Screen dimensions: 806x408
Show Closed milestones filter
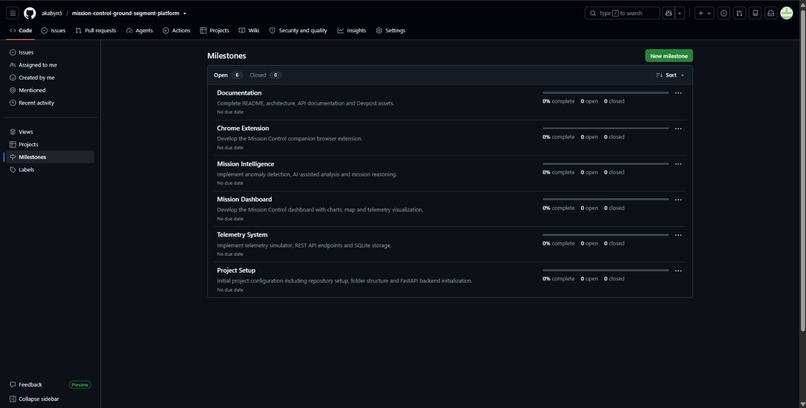265,76
